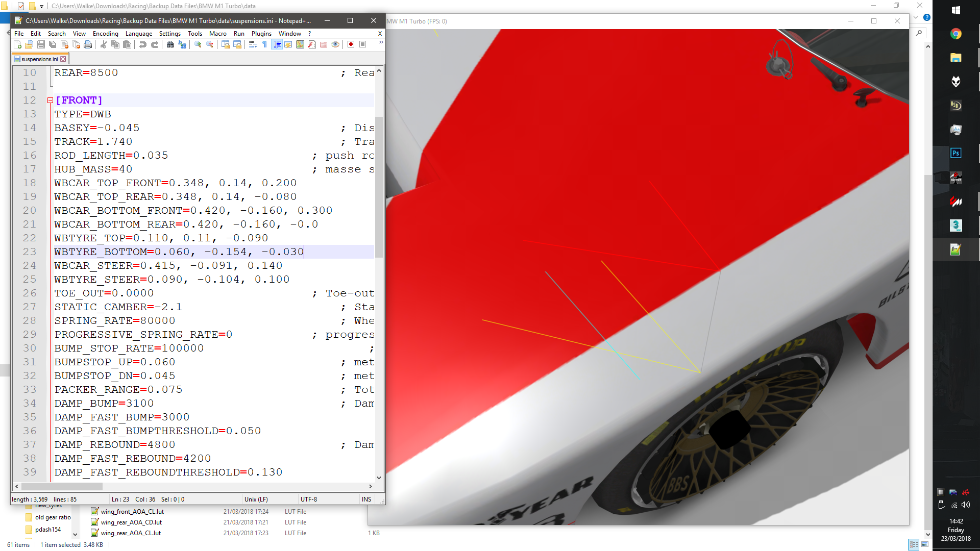Open the old gear ratio folder
Viewport: 980px width, 551px height.
[x=53, y=517]
